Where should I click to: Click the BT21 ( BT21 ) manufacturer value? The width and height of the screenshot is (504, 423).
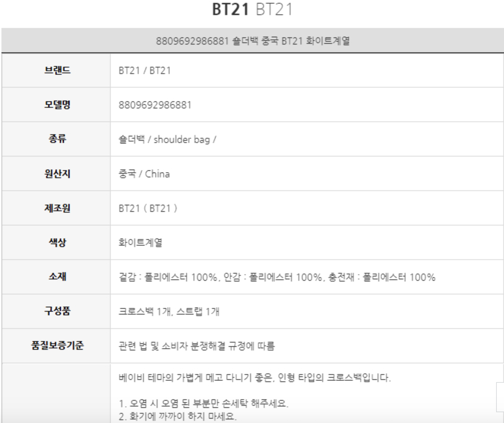148,208
